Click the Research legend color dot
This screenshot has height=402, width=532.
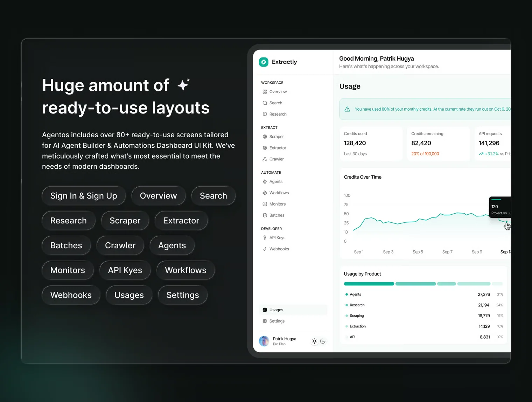(x=346, y=305)
